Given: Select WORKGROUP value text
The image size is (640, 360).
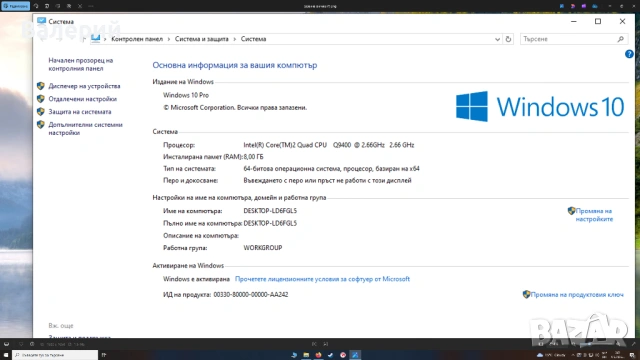Looking at the screenshot, I should tap(263, 248).
